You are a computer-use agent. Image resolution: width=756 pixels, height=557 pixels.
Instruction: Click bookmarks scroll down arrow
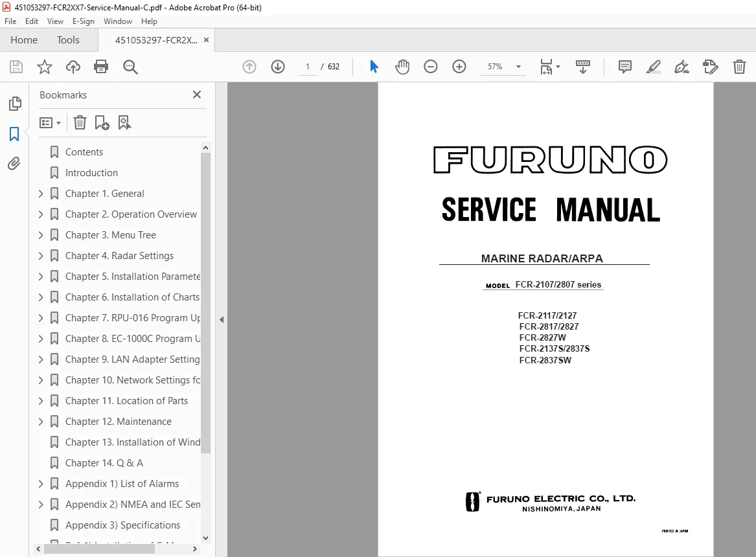coord(206,538)
